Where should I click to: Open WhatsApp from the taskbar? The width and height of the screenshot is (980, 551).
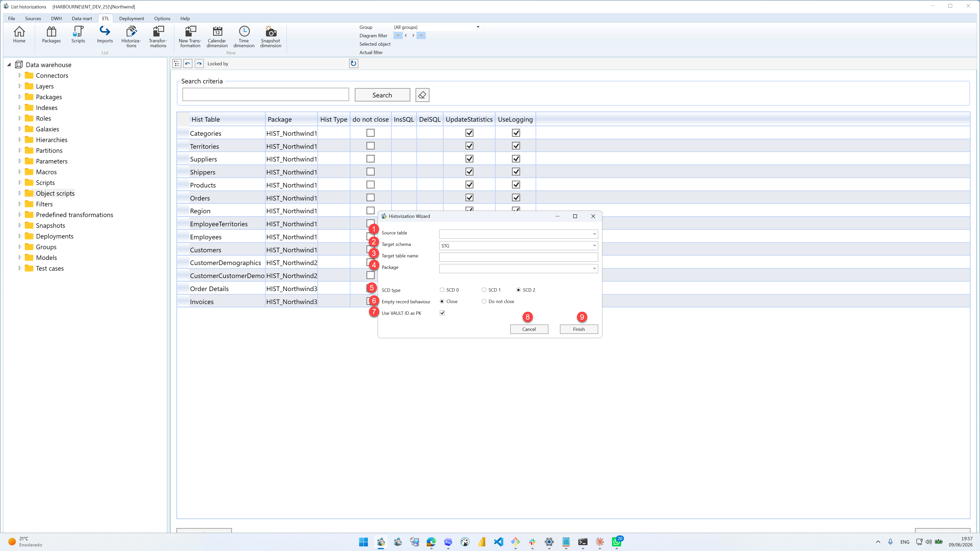click(x=617, y=542)
